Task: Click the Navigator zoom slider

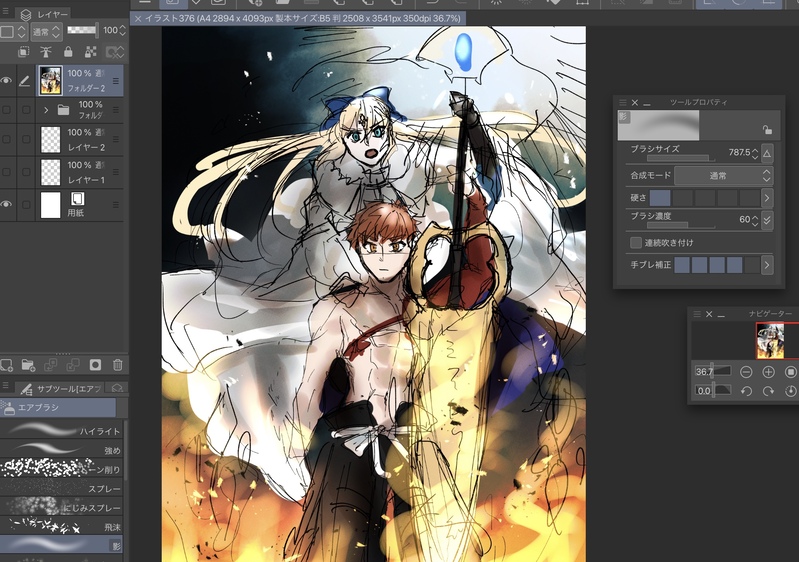Action: coord(713,372)
